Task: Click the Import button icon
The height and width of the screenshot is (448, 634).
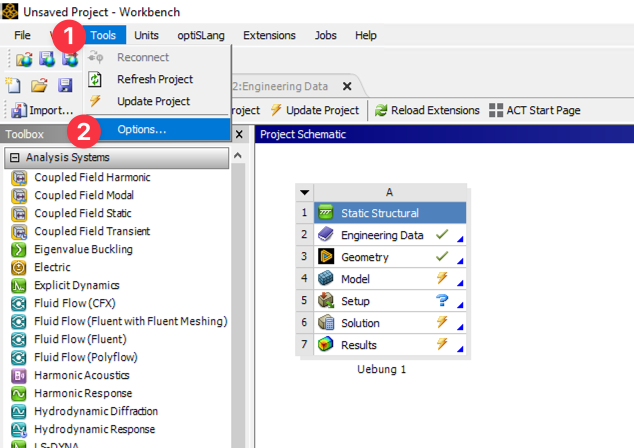Action: tap(17, 110)
